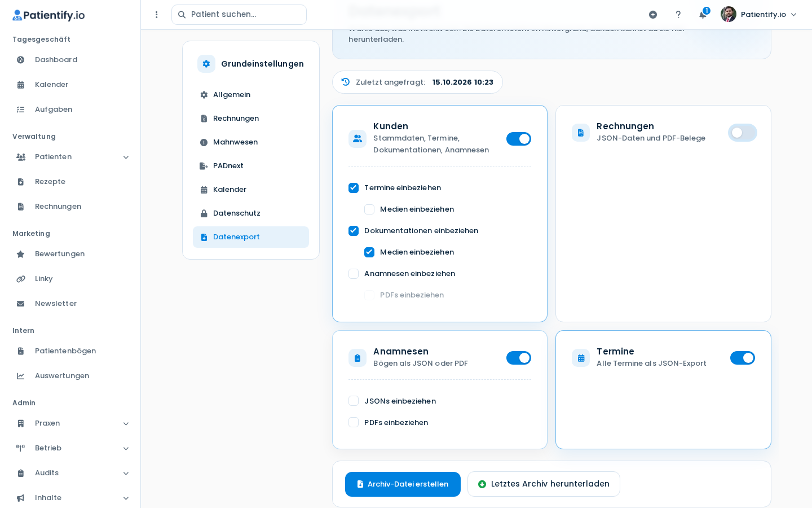Enable the Rechnungen export toggle
812x508 pixels.
[x=743, y=133]
